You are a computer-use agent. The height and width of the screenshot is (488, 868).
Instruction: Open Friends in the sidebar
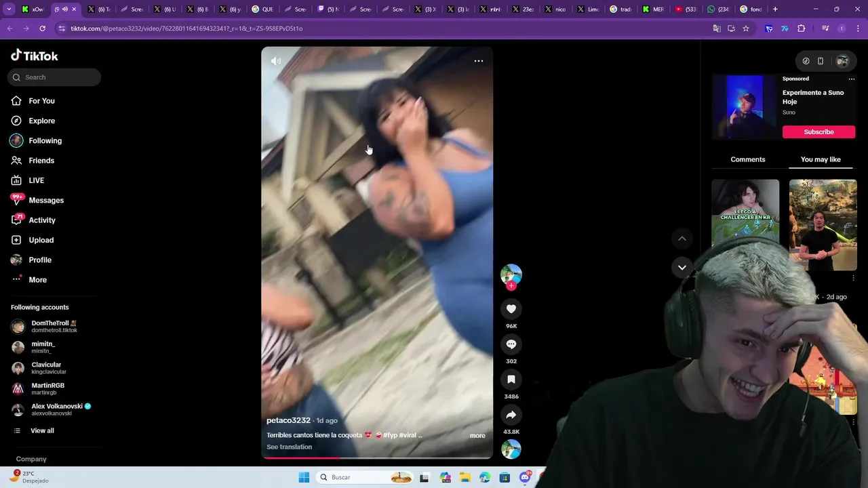pos(41,161)
